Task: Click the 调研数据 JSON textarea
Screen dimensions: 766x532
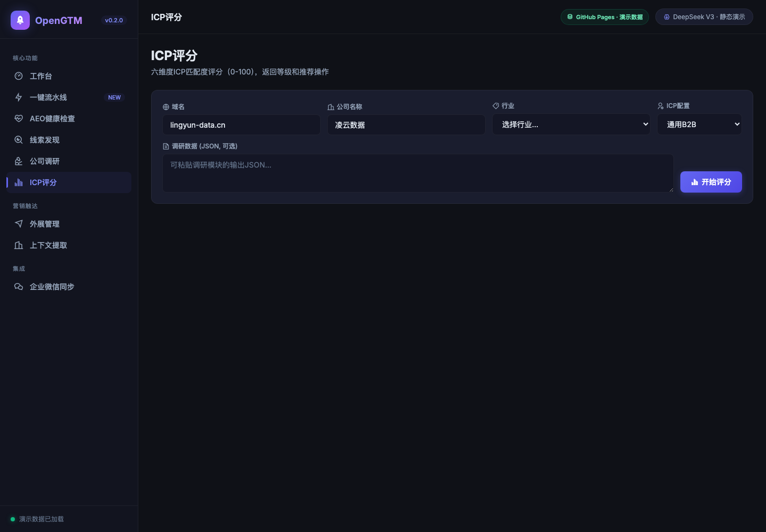Action: pos(418,173)
